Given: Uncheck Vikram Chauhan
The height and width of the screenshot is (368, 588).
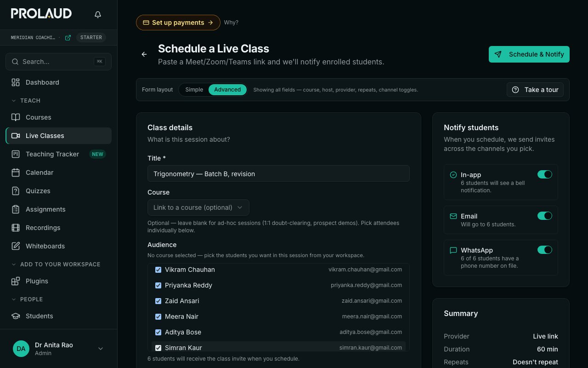Looking at the screenshot, I should 158,270.
